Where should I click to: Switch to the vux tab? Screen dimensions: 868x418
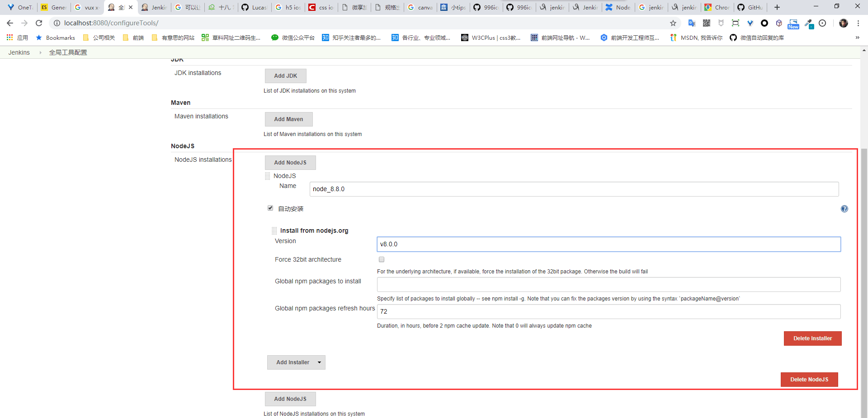(87, 7)
